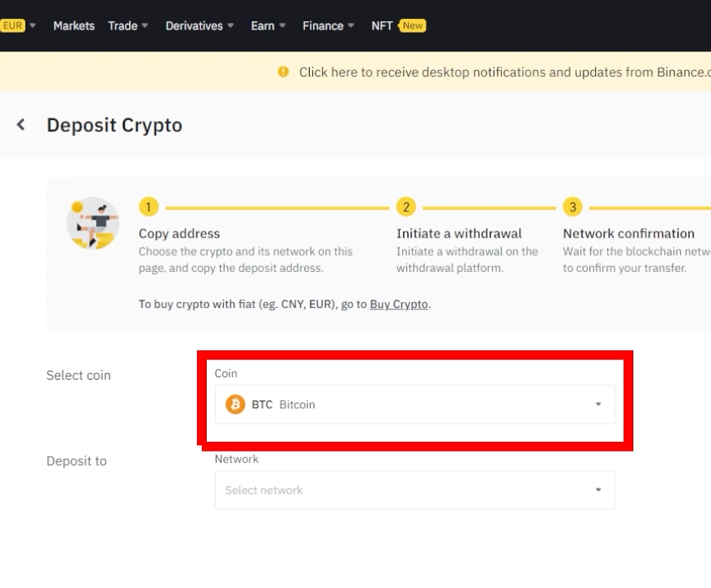This screenshot has width=711, height=588.
Task: Click the New badge beside NFT
Action: click(x=412, y=26)
